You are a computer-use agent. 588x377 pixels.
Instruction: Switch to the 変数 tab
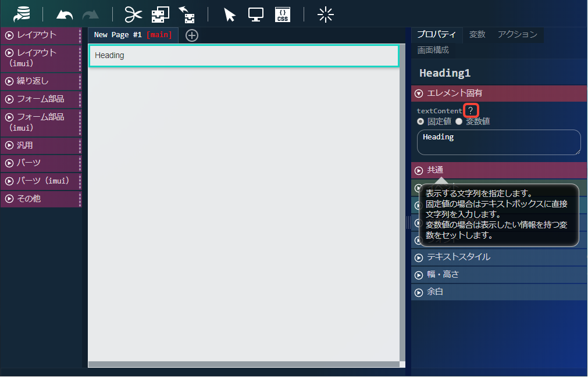point(477,34)
